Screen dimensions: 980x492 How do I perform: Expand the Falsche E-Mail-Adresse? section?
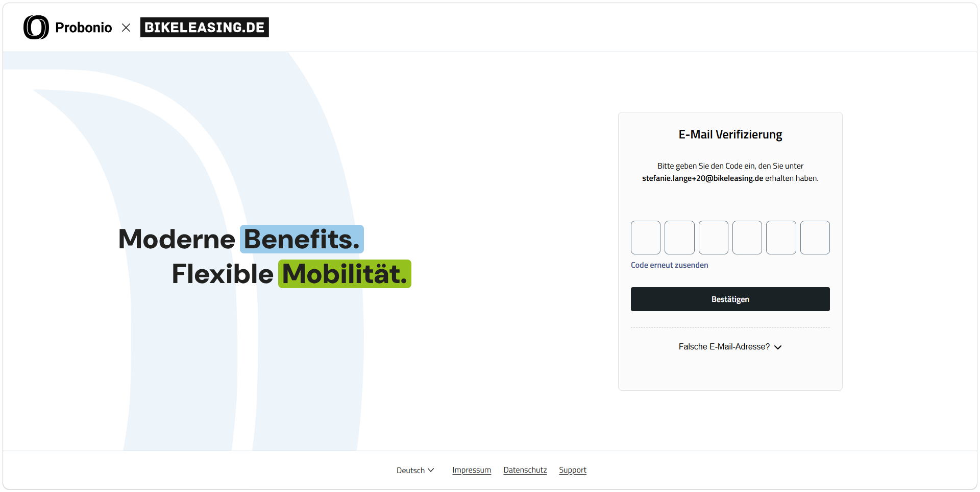pos(730,346)
